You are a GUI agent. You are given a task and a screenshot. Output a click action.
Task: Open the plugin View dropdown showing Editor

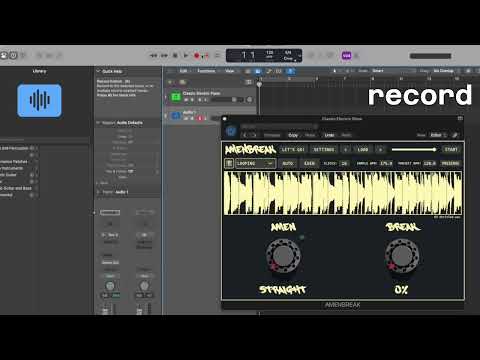pos(438,135)
